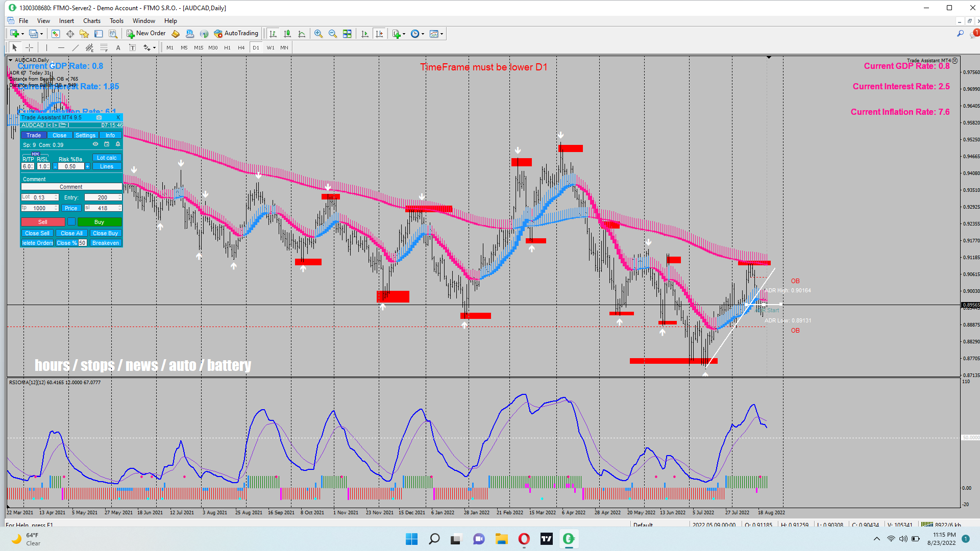Expand the Indicators list dropdown arrow
980x551 pixels.
pos(404,34)
